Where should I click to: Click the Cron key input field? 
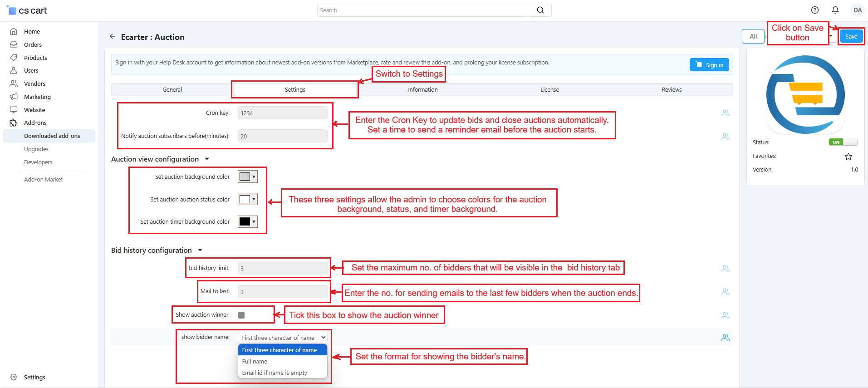click(282, 113)
